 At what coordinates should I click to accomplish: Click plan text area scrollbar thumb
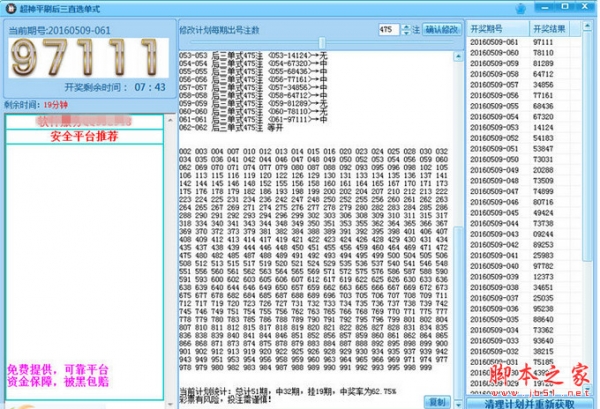click(x=458, y=313)
